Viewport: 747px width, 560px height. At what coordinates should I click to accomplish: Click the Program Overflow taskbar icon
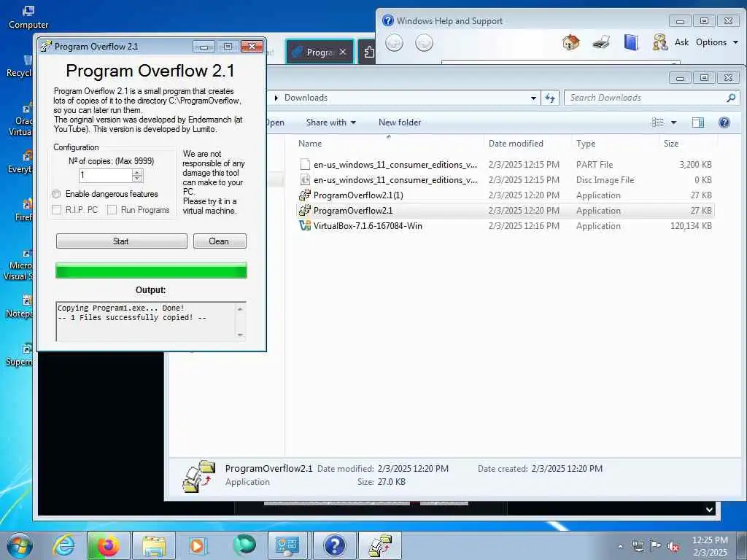coord(379,545)
